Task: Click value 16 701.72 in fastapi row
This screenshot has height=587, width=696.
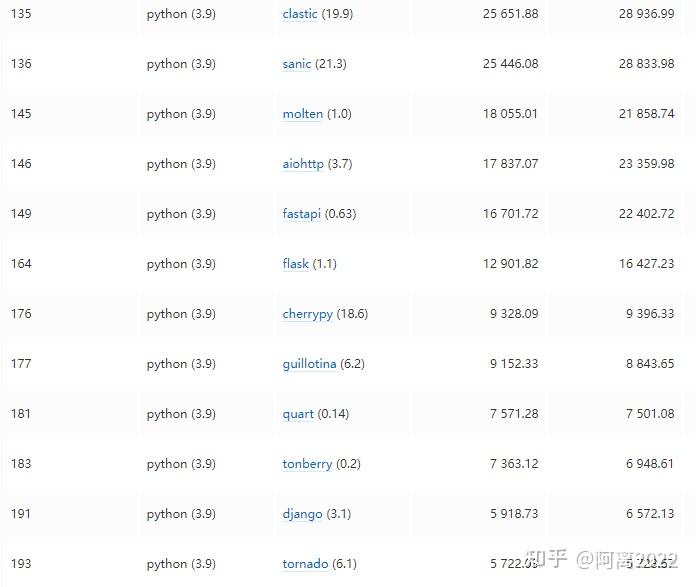Action: click(x=510, y=214)
